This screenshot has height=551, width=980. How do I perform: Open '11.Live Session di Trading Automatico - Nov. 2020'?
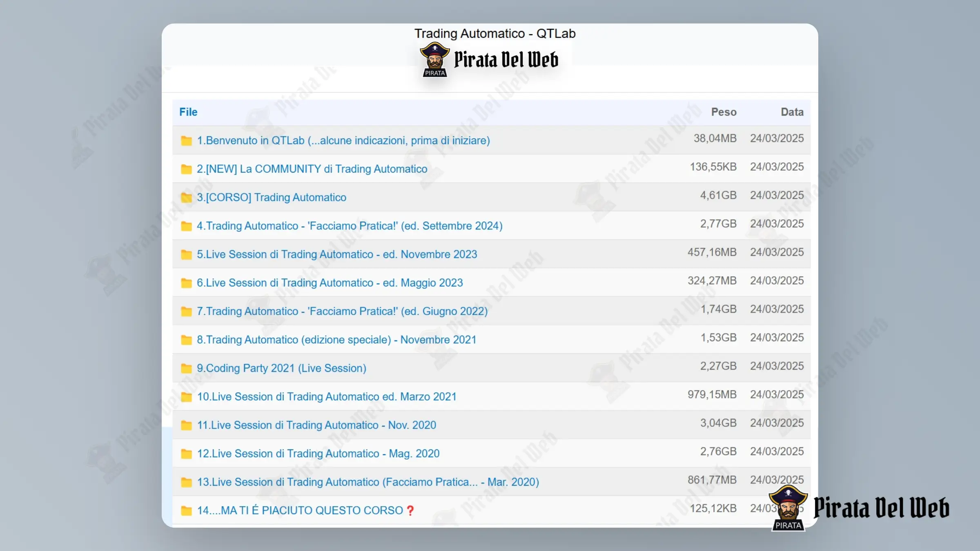click(316, 425)
